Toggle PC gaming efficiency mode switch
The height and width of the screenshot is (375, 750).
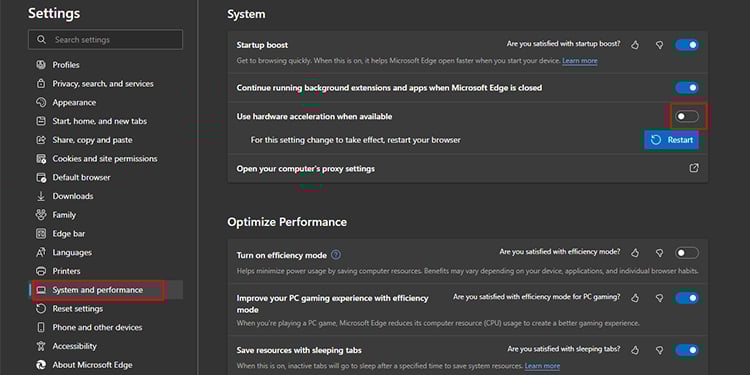tap(687, 298)
